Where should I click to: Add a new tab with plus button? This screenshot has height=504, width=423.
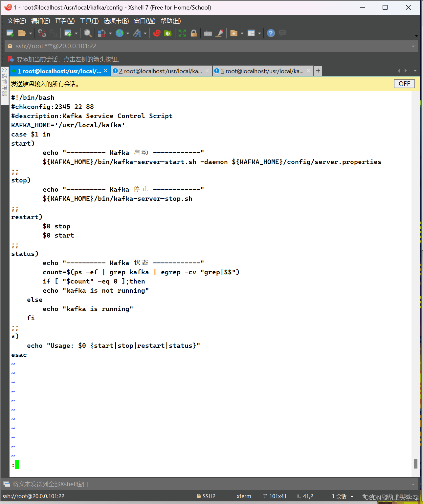(318, 71)
